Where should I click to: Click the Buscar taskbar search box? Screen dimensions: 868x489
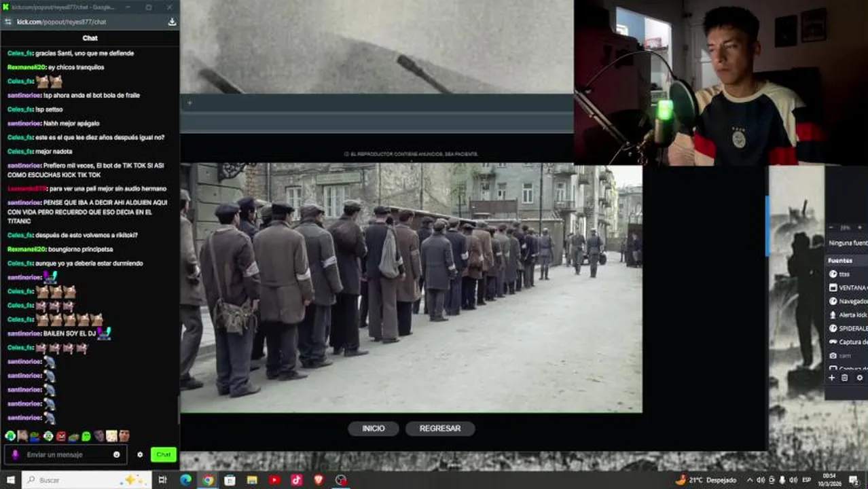(87, 480)
